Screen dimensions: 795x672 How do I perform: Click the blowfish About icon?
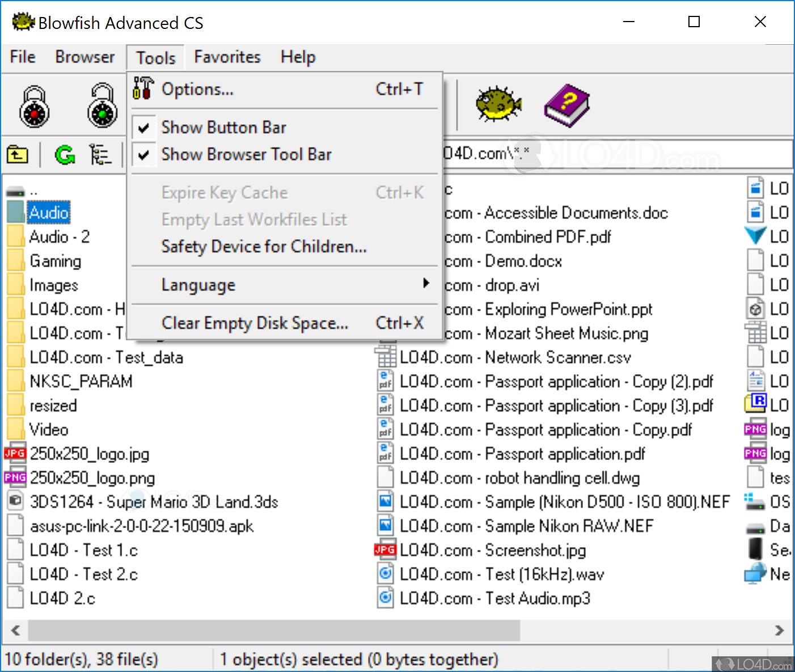tap(497, 105)
